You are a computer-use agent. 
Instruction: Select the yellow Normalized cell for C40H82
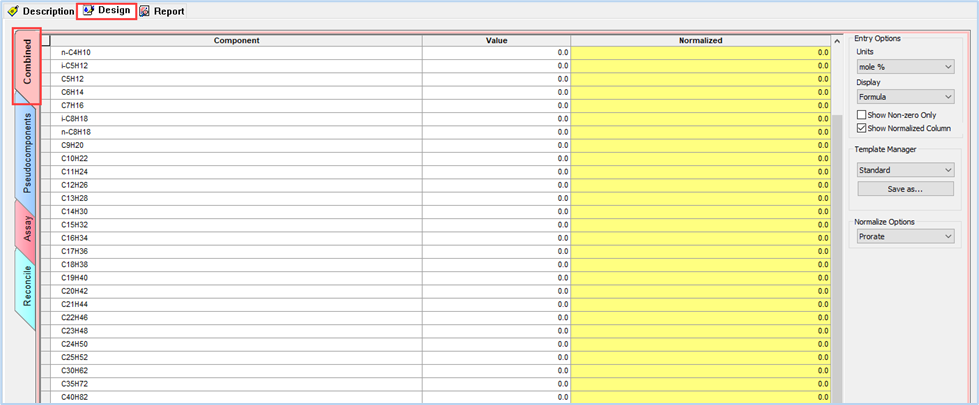pos(700,396)
